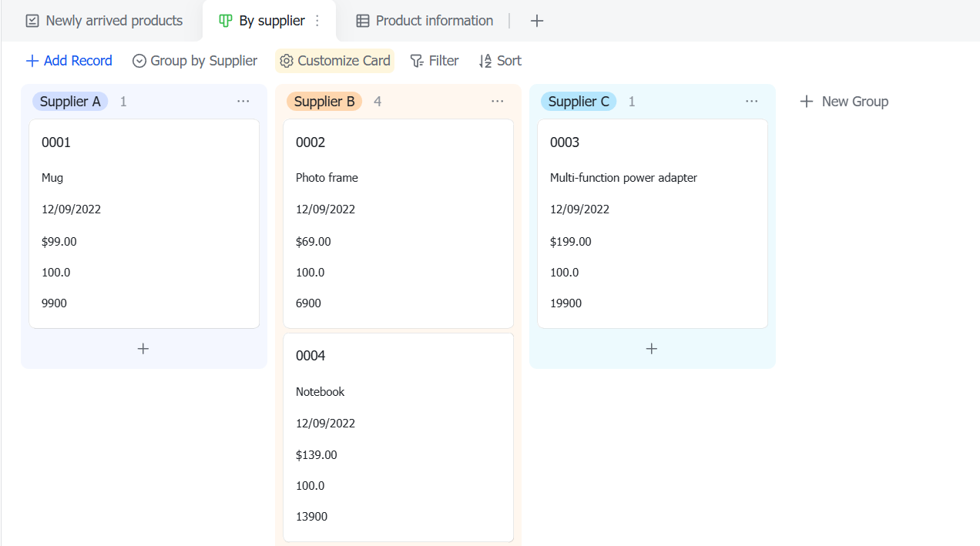Image resolution: width=980 pixels, height=546 pixels.
Task: Open Customize Card settings
Action: click(x=334, y=61)
